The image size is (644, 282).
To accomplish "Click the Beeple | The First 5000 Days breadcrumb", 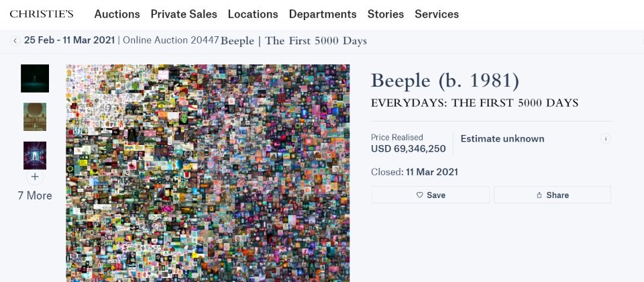I will (x=294, y=41).
